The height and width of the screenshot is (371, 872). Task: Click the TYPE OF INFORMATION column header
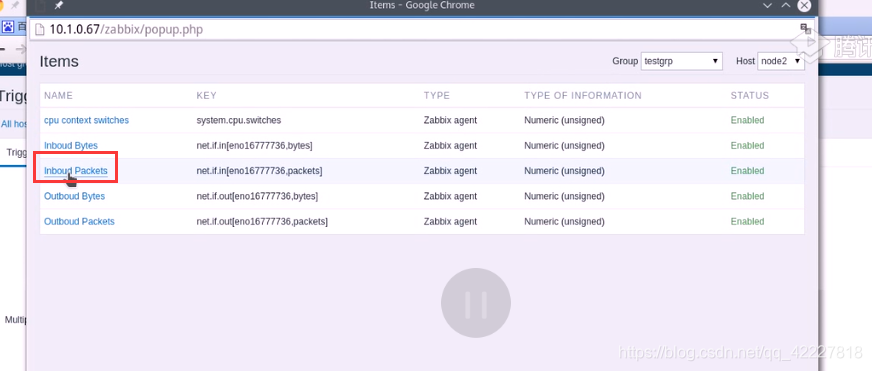583,96
